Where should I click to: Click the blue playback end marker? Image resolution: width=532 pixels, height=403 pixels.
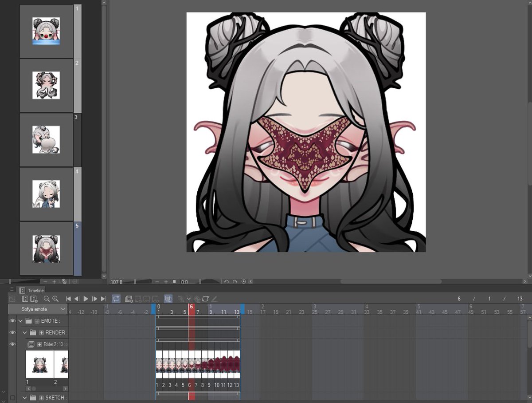coord(242,309)
